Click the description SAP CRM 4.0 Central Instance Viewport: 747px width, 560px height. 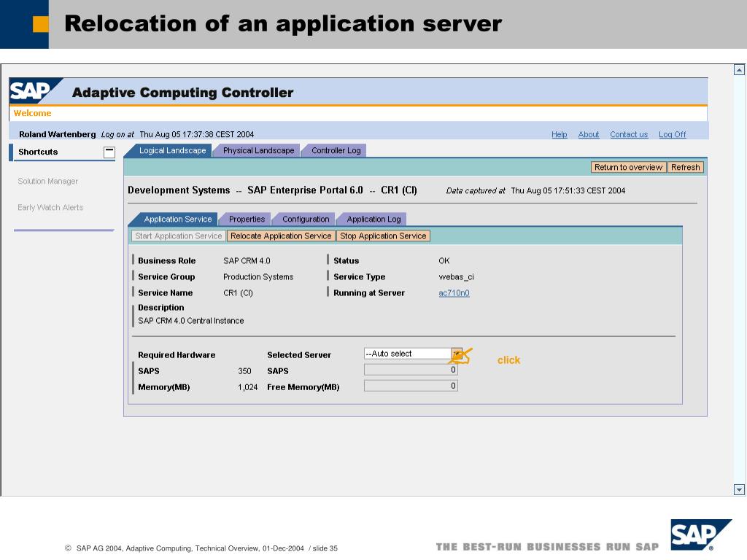coord(191,321)
